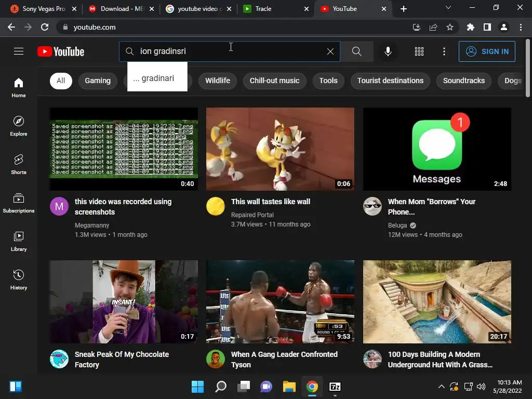Viewport: 532px width, 399px height.
Task: Open Subscriptions in the sidebar
Action: 19,203
